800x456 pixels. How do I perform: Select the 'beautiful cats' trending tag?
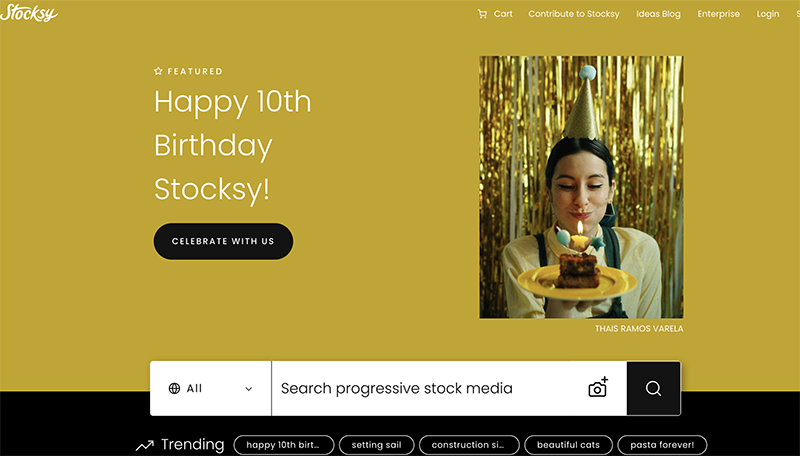[568, 445]
